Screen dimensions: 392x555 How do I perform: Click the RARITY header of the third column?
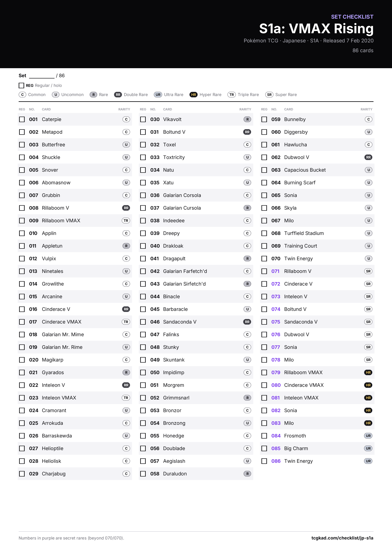[x=366, y=109]
